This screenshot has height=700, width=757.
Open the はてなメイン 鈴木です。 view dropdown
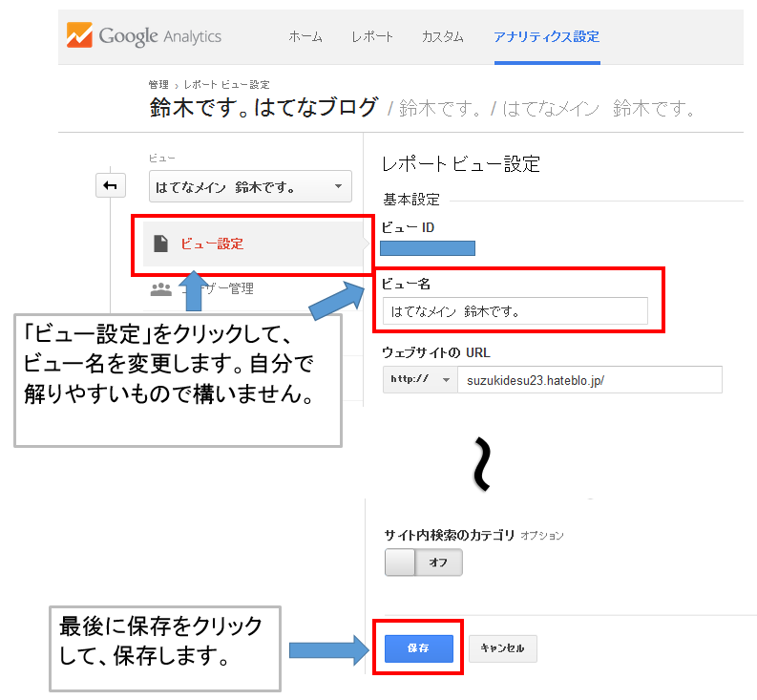(250, 186)
